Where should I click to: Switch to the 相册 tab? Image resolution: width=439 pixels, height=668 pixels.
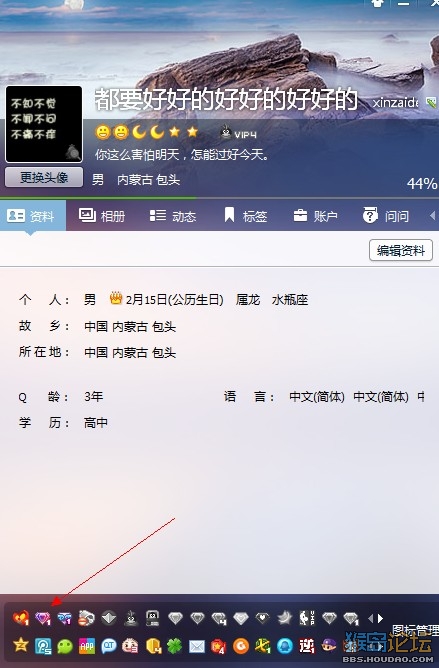102,216
